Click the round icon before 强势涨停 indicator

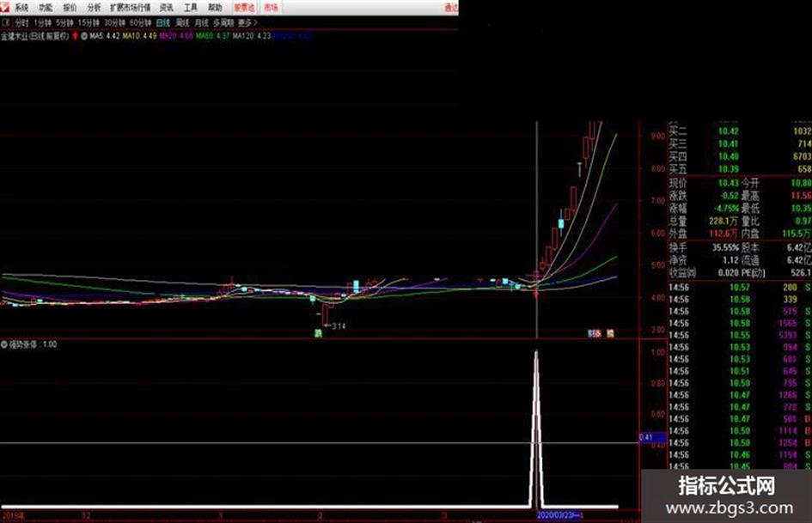pos(4,344)
